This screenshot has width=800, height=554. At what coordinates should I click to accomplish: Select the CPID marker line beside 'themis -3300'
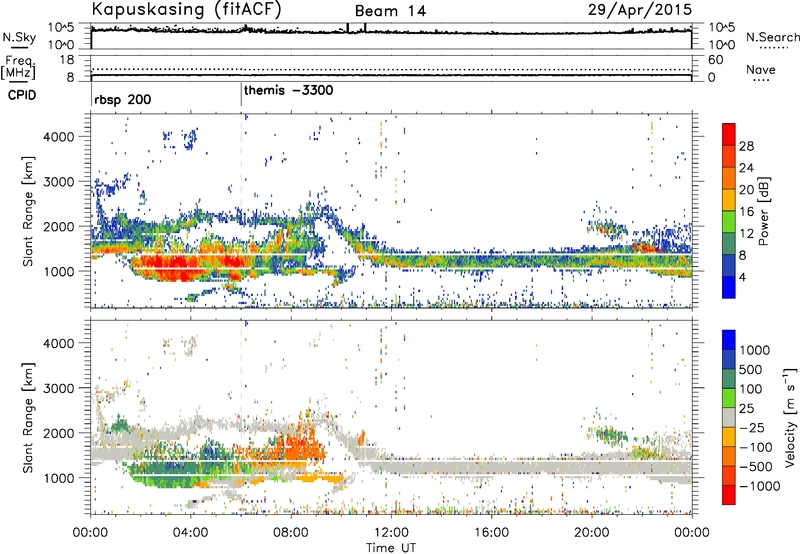241,95
